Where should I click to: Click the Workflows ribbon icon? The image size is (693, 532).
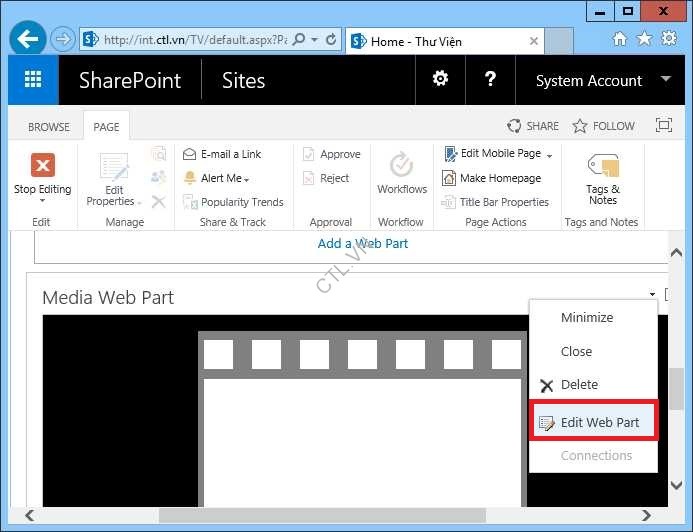coord(402,166)
